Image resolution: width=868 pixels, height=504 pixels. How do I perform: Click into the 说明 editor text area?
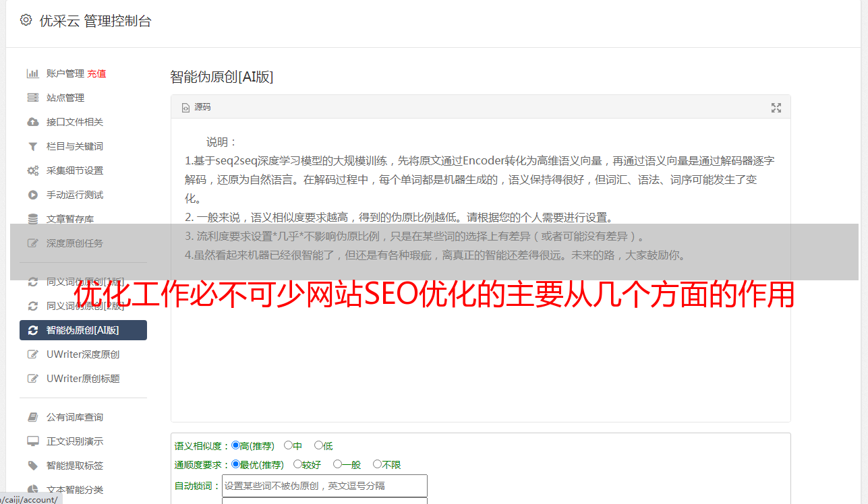(480, 270)
